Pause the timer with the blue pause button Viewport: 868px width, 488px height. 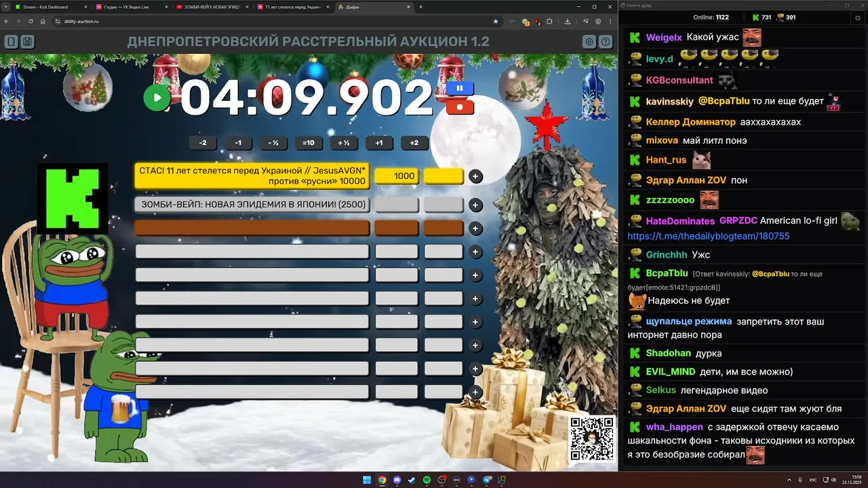click(460, 88)
